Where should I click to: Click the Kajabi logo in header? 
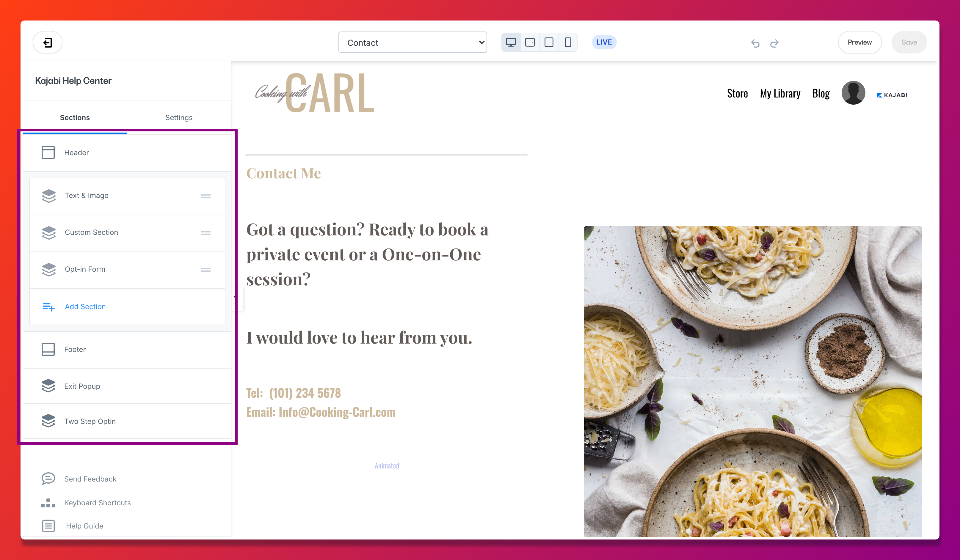(x=892, y=95)
